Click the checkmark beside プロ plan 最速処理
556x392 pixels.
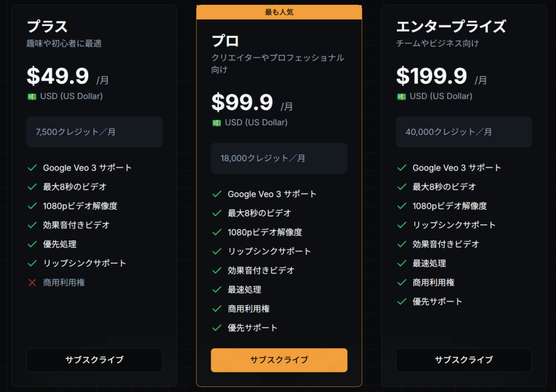tap(217, 289)
